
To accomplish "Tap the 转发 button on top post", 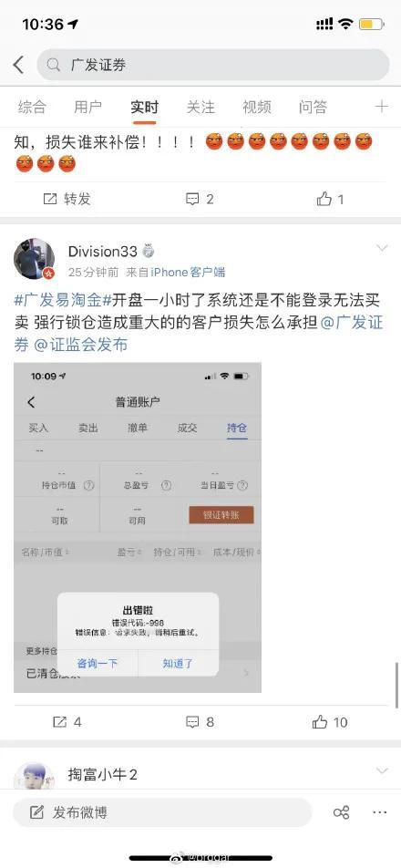I will click(x=67, y=199).
